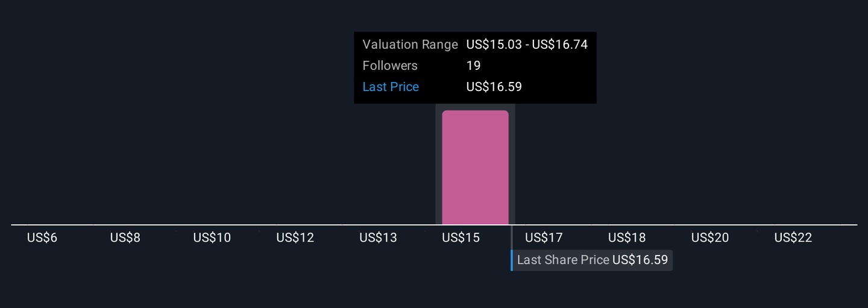Screen dimensions: 868x308
Task: Click the US$10 axis label
Action: (212, 238)
